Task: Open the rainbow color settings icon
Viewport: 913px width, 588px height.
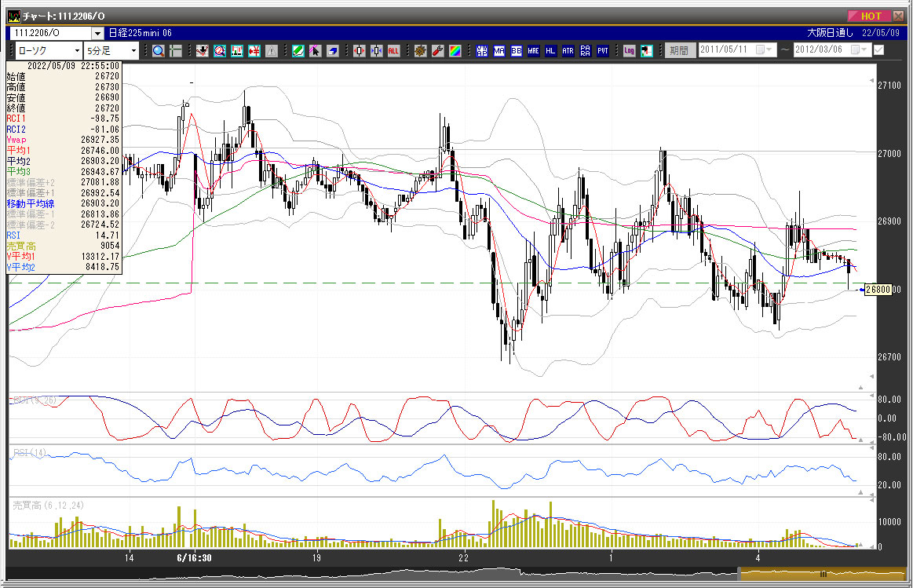Action: [x=455, y=51]
